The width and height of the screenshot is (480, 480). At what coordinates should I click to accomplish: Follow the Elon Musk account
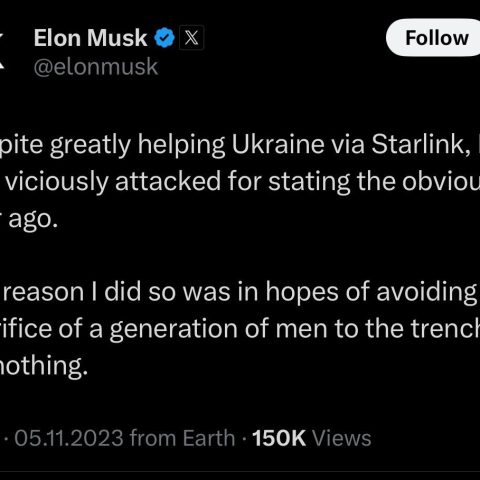point(435,38)
